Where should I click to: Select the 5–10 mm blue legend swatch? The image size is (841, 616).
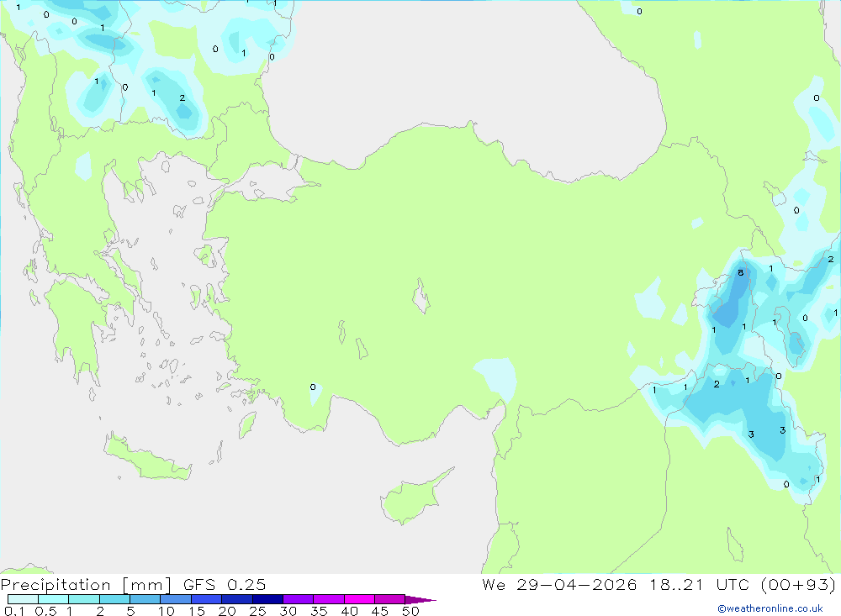(x=145, y=599)
